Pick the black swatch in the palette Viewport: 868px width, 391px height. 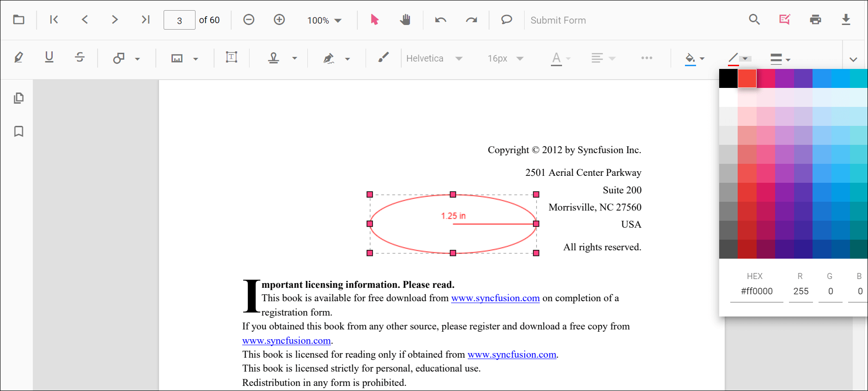[x=728, y=79]
